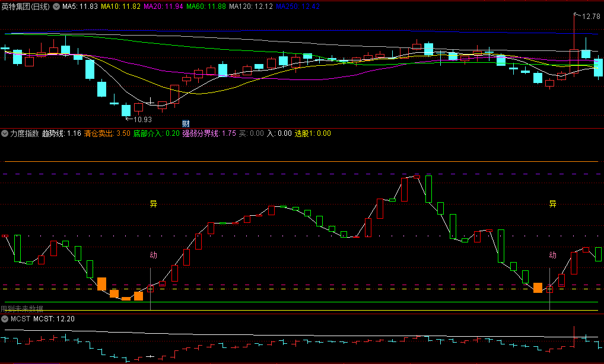Click the MA20: 11.94 label
Viewport: 604px width, 364px height.
tap(163, 7)
